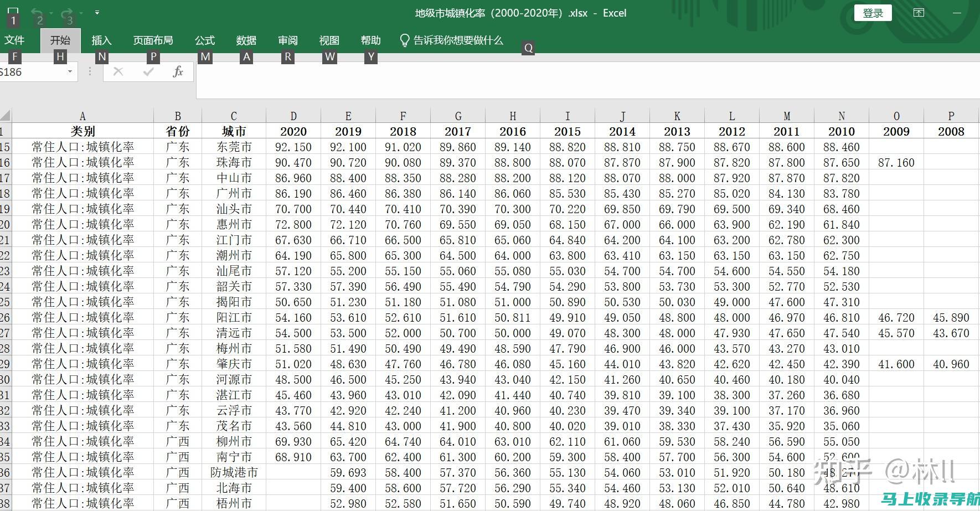Expand the Name Box dropdown arrow
Screen dimensions: 980x511
point(70,72)
